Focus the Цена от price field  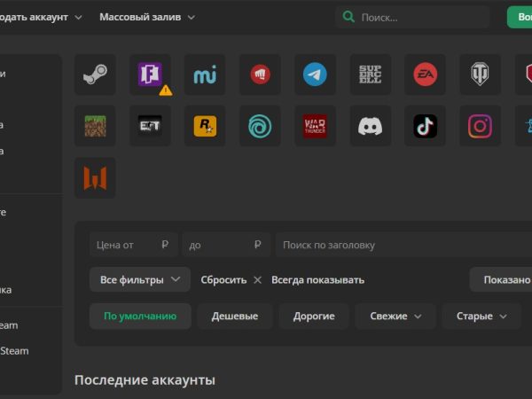(x=134, y=245)
